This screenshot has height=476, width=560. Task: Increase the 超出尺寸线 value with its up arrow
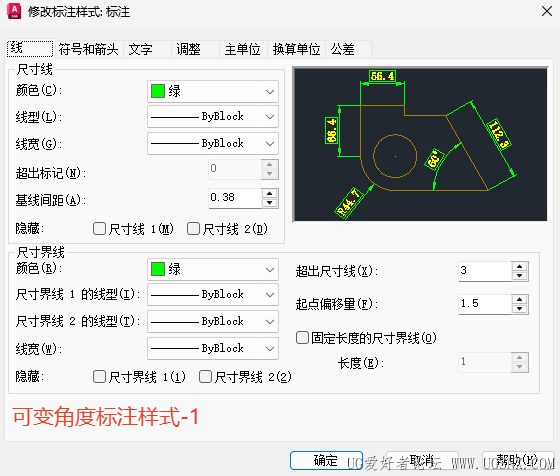(519, 266)
